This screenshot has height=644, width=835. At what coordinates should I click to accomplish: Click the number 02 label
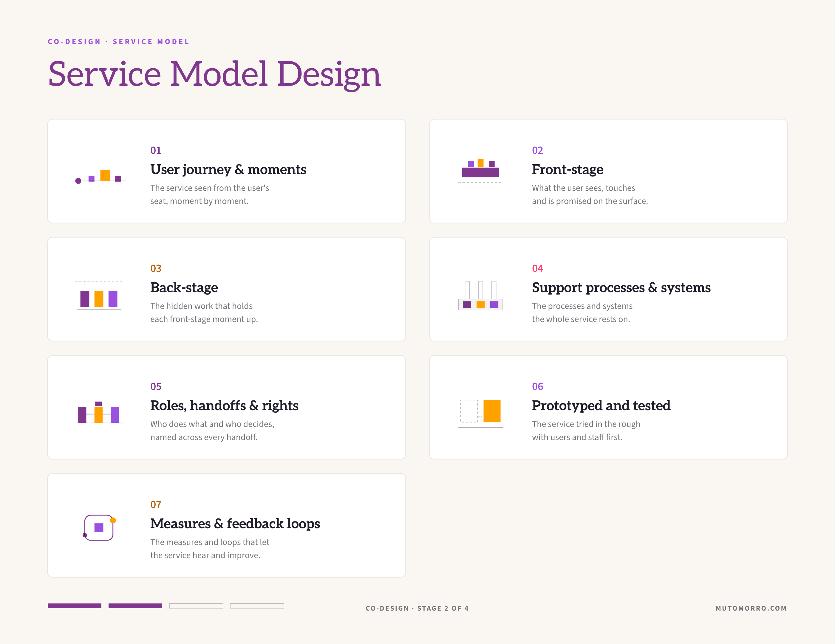click(x=537, y=150)
